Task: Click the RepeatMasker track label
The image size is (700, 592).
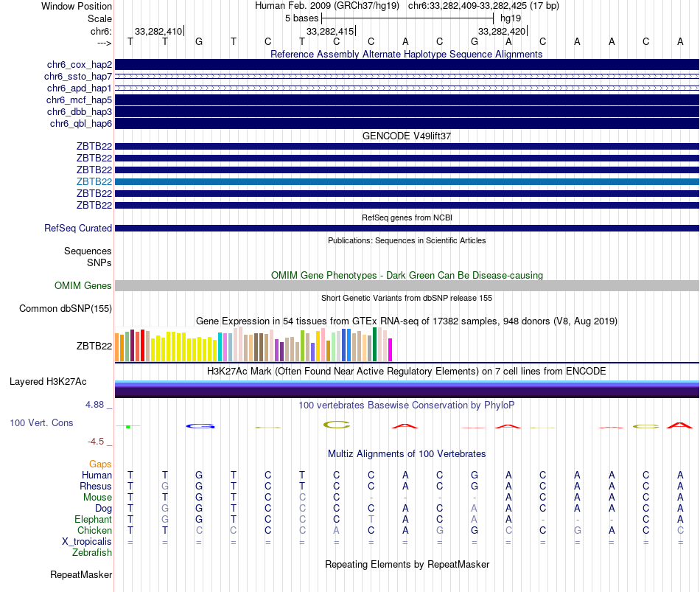Action: [81, 575]
